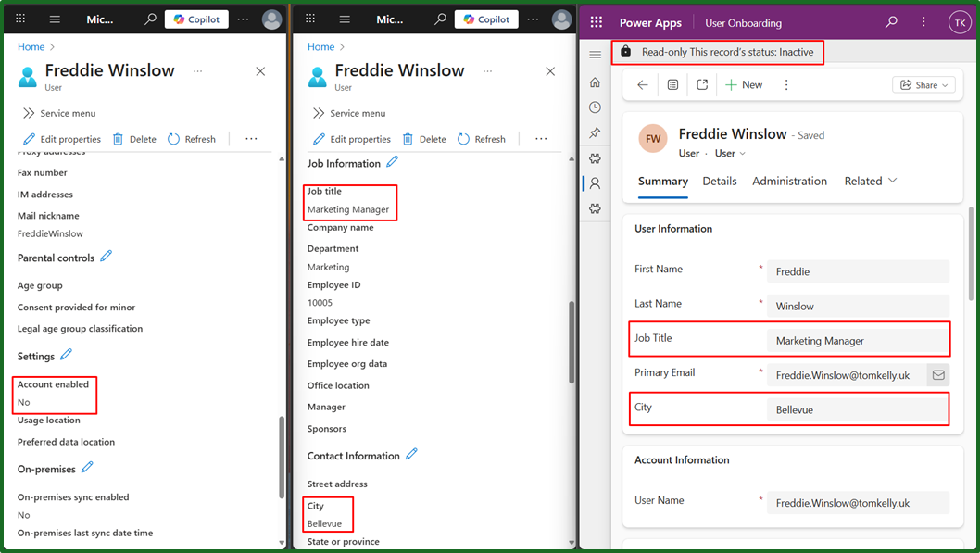Screen dimensions: 980x553
Task: Click the City field containing Bellevue
Action: (858, 410)
